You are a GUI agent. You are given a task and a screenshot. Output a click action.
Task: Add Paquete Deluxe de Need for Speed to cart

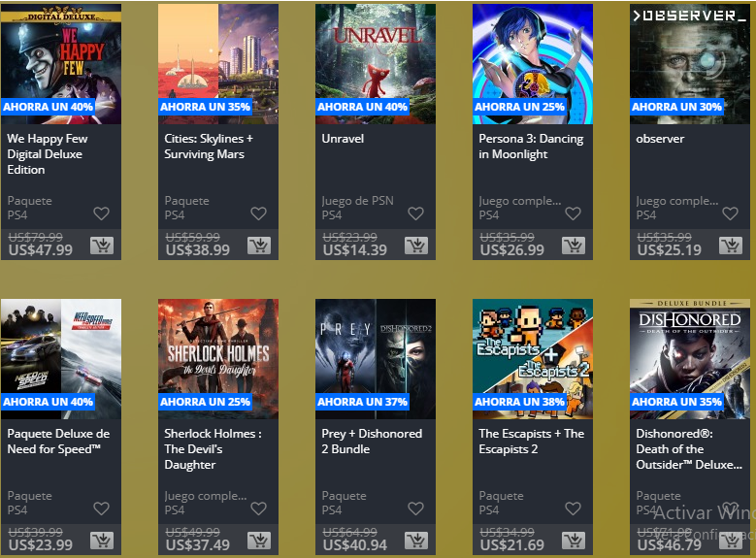tap(102, 541)
